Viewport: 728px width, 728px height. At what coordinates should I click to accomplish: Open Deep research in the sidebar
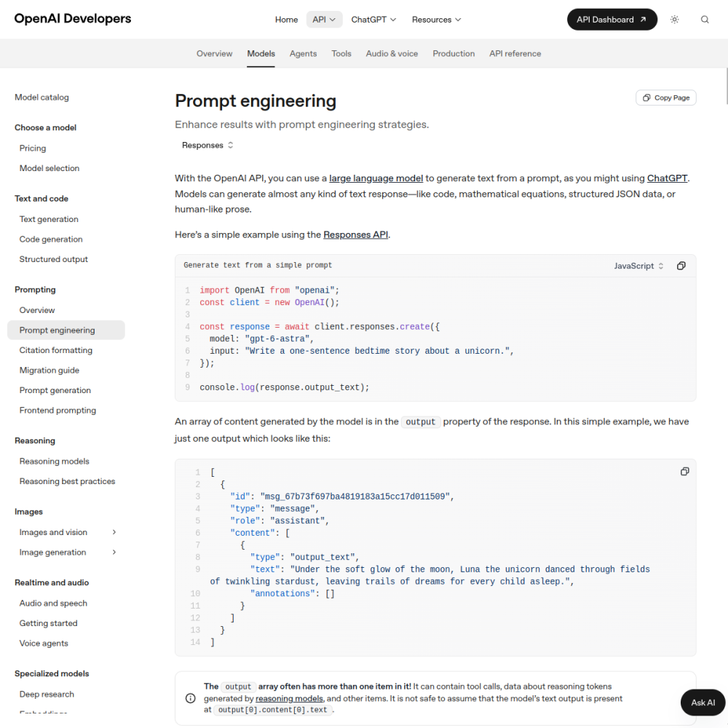pos(47,694)
